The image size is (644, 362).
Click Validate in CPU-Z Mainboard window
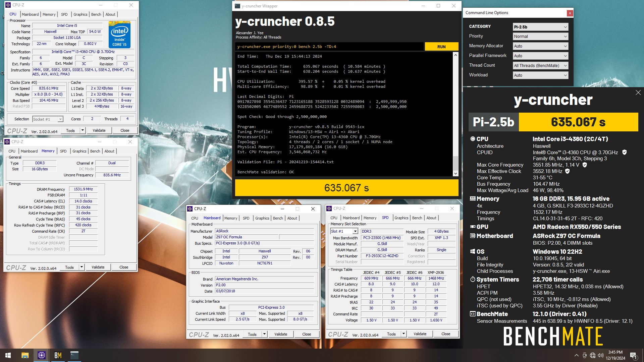pyautogui.click(x=281, y=334)
